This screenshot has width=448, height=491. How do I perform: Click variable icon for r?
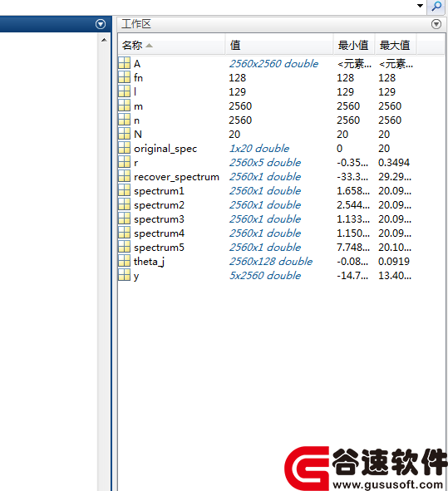click(124, 162)
